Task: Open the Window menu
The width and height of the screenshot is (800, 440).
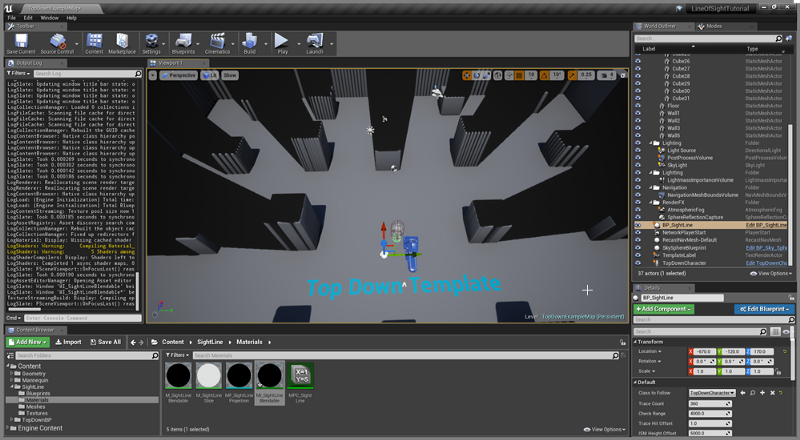Action: point(49,18)
